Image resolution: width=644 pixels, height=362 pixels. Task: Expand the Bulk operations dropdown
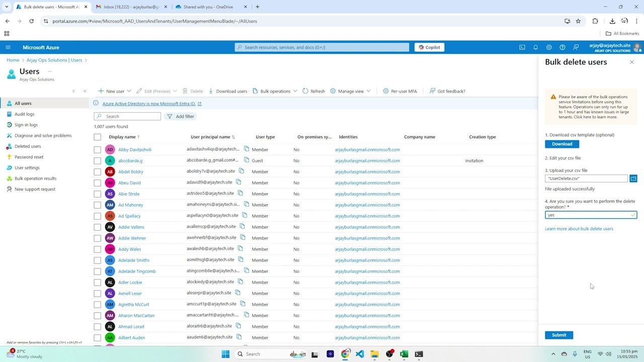point(295,91)
